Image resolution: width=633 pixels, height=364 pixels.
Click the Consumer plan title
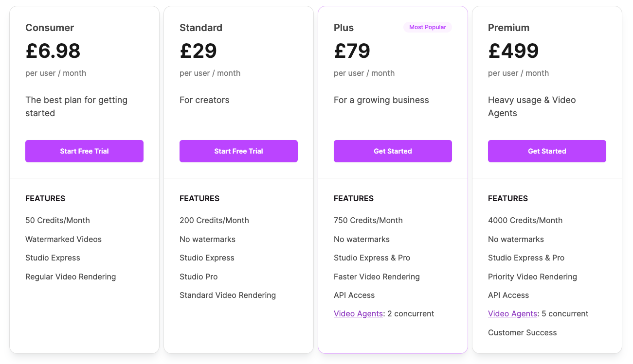click(49, 28)
